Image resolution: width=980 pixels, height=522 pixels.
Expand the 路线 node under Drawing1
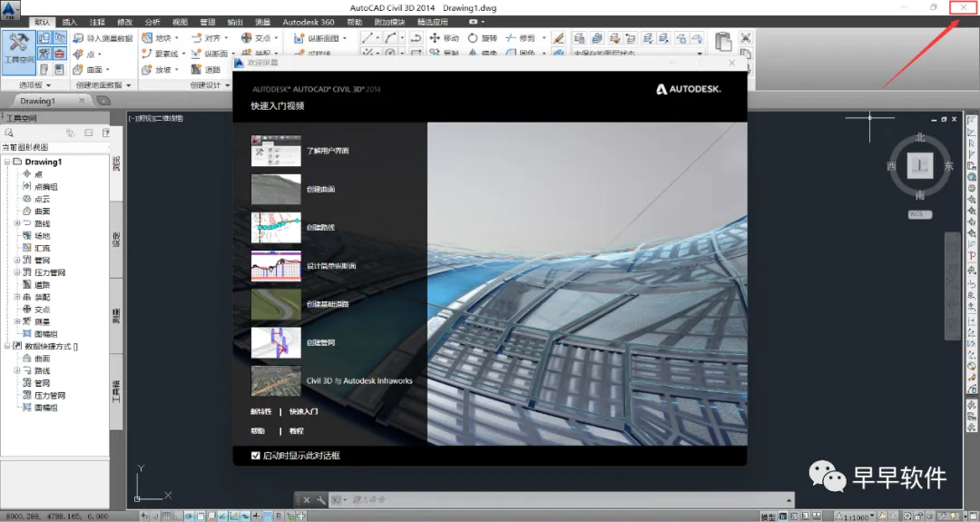point(17,223)
